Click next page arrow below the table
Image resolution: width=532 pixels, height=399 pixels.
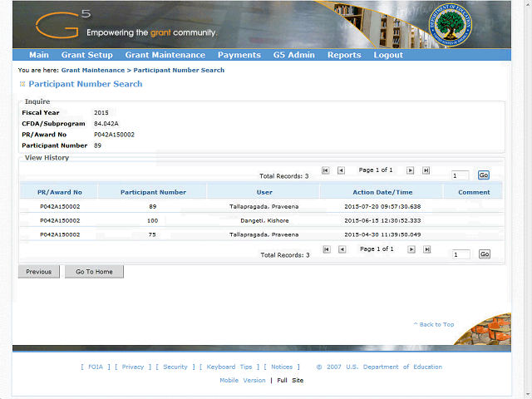[410, 249]
